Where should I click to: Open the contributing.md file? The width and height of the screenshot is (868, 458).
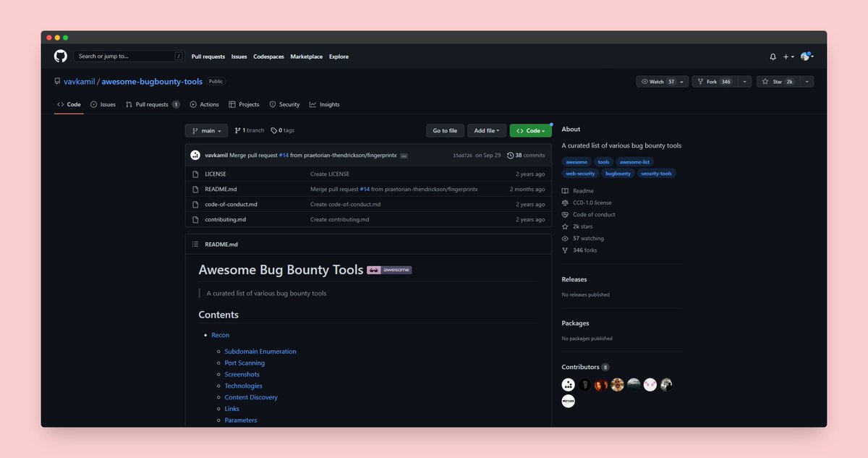(x=225, y=219)
